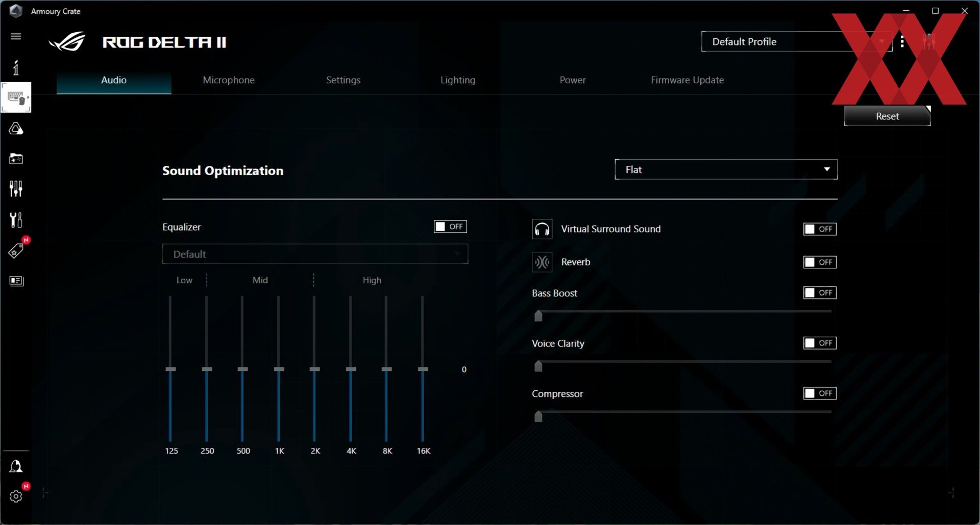The width and height of the screenshot is (980, 525).
Task: Click the Armoury Crate app logo
Action: click(16, 11)
